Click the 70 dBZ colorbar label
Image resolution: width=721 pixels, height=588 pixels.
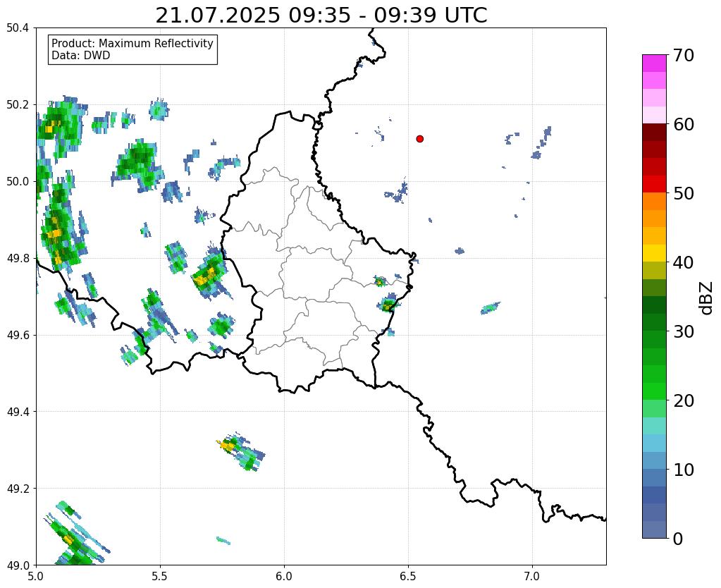(x=683, y=55)
